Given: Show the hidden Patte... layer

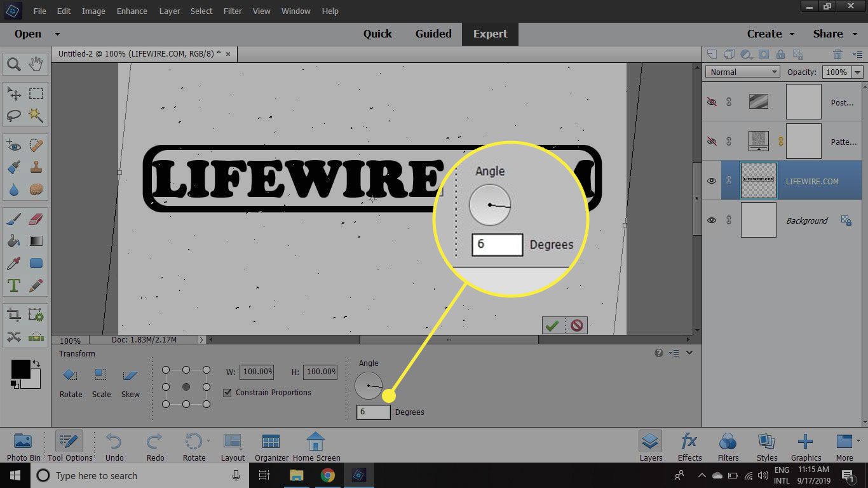Looking at the screenshot, I should coord(712,142).
